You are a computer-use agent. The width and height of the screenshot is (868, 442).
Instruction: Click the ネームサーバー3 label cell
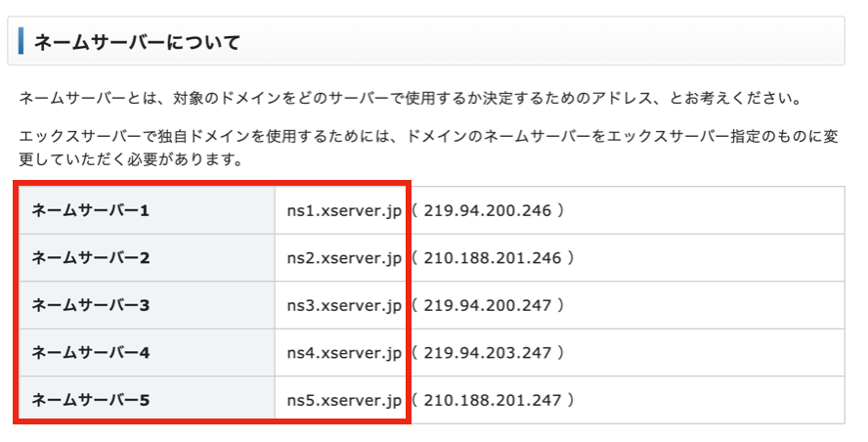coord(147,305)
